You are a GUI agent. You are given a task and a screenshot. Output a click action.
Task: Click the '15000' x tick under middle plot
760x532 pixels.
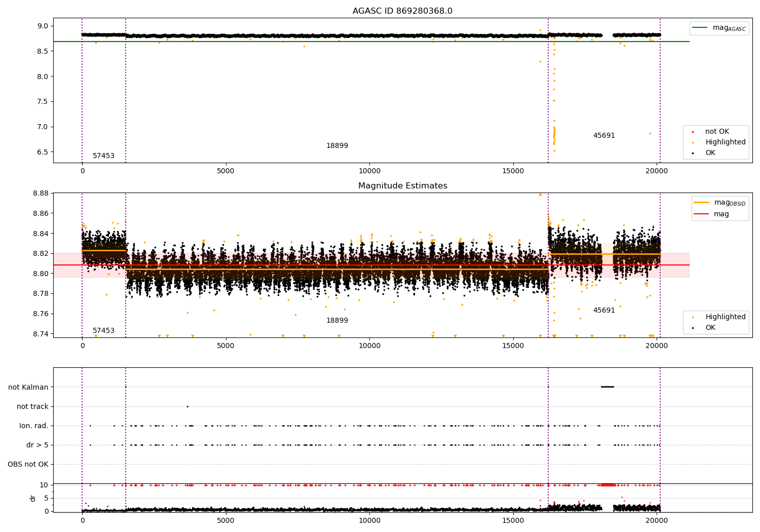(513, 346)
